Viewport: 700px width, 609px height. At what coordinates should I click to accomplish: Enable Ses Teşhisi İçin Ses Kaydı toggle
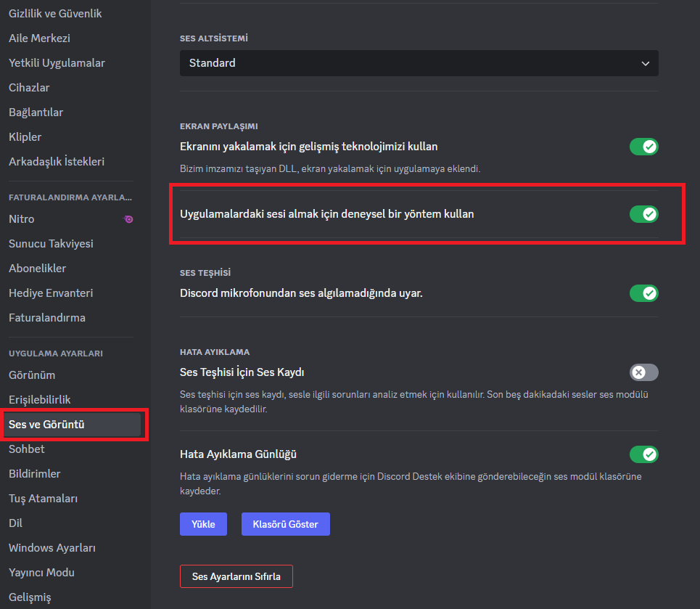[643, 372]
